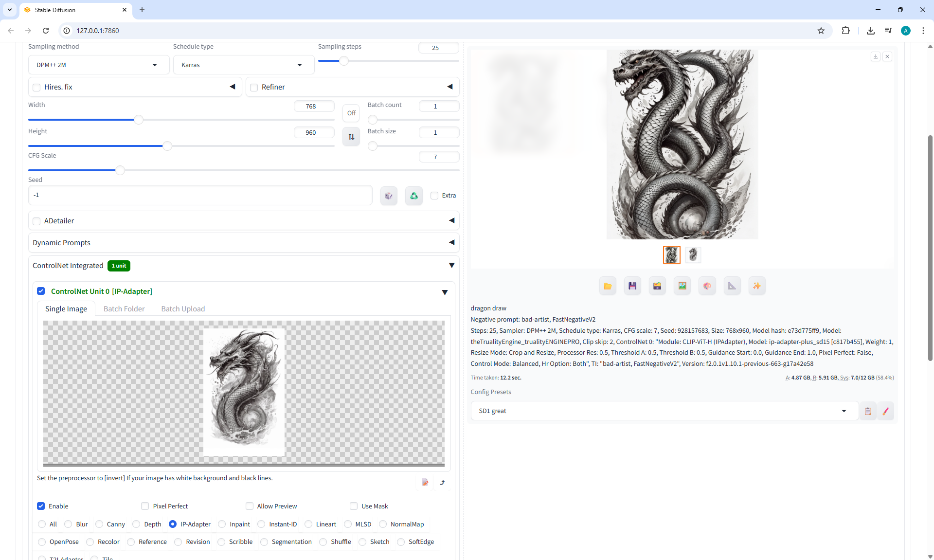934x560 pixels.
Task: Click the sparkles upscale icon
Action: (x=756, y=286)
